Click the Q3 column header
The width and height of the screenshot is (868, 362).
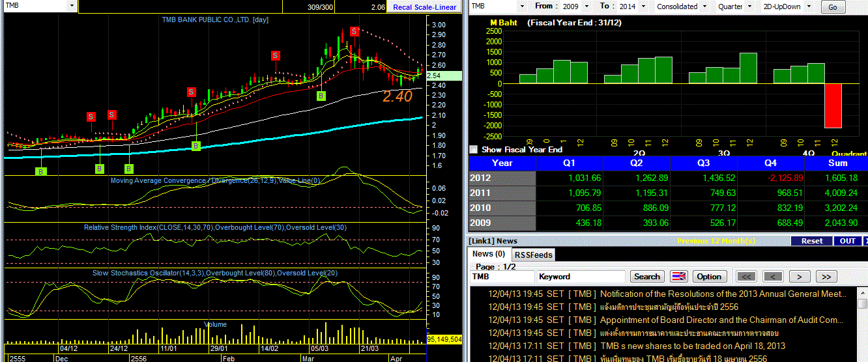coord(702,163)
